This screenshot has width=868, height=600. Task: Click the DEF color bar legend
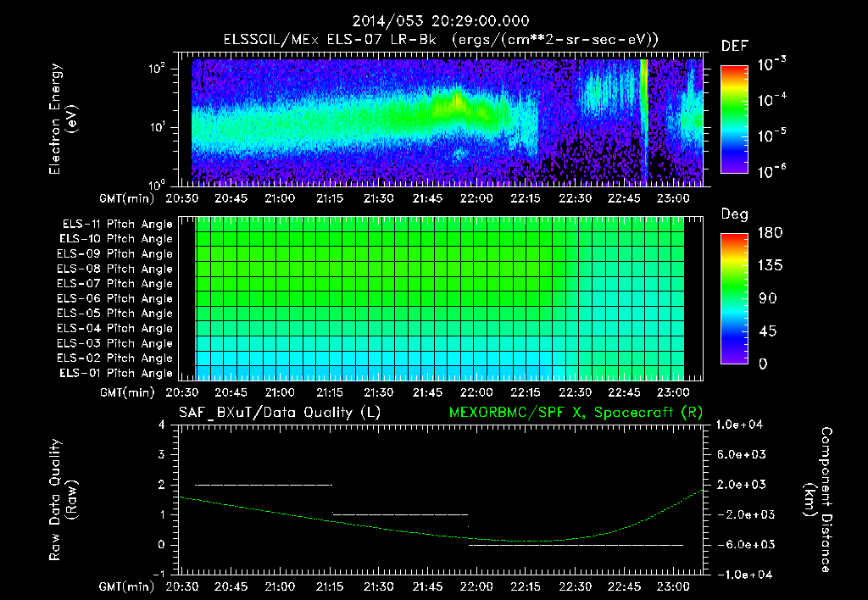coord(734,119)
